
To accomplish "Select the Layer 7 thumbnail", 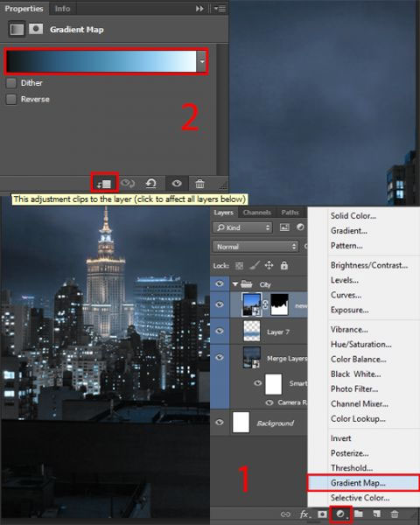I will click(251, 331).
